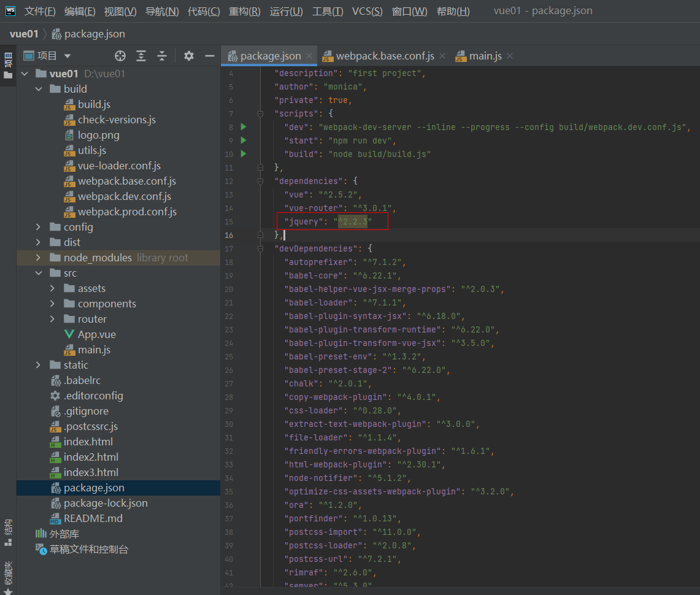Run the "start" script gutter arrow
The height and width of the screenshot is (595, 700).
244,140
